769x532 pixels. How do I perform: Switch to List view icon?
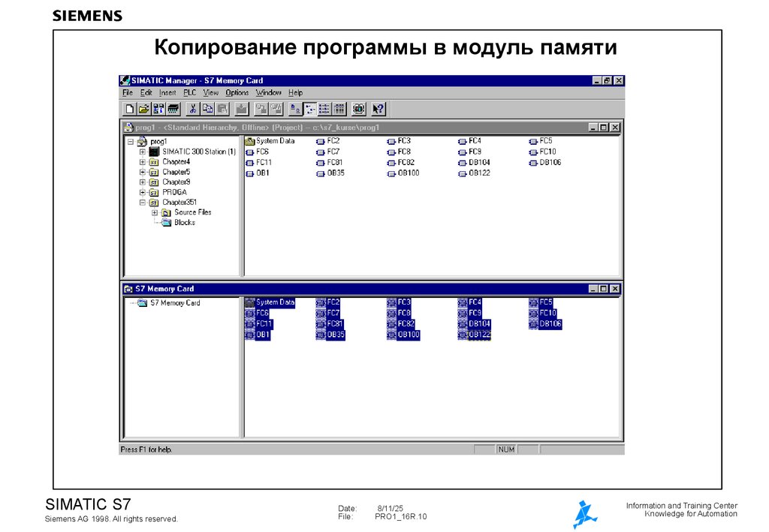[324, 109]
